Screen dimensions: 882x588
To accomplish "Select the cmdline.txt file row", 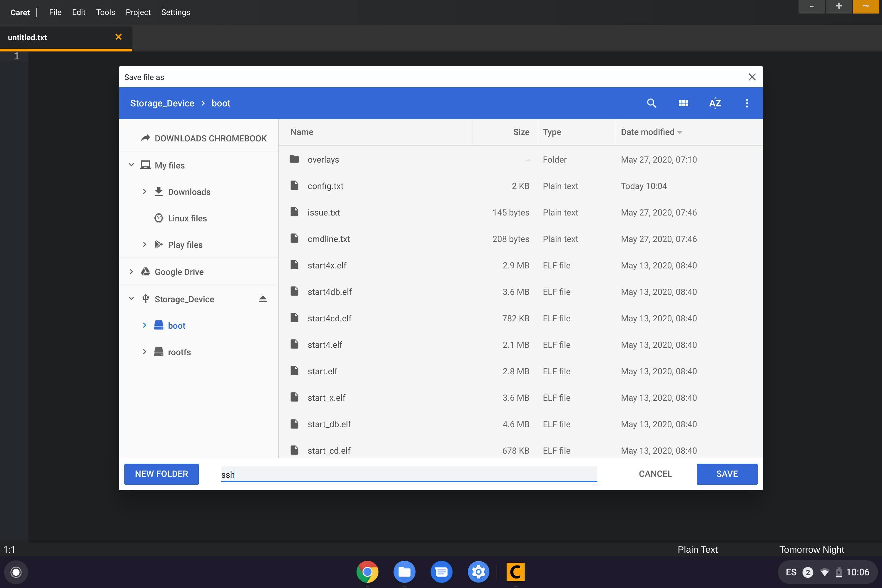I will pyautogui.click(x=520, y=238).
